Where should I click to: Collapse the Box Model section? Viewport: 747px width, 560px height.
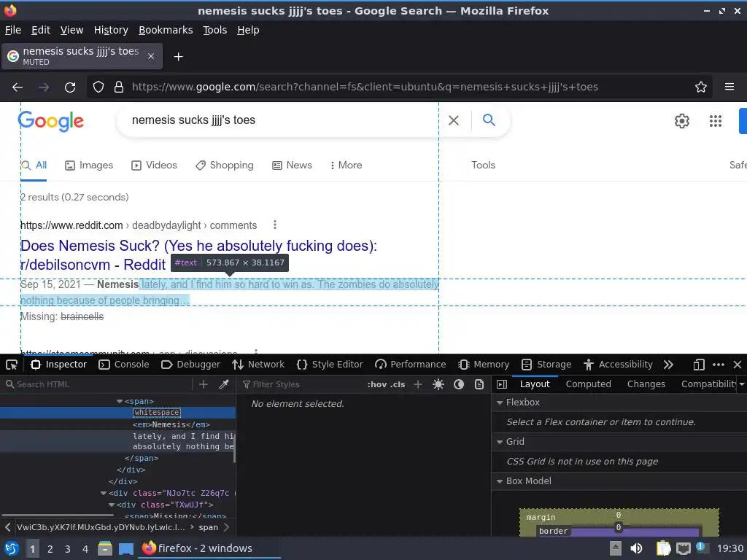(x=500, y=481)
